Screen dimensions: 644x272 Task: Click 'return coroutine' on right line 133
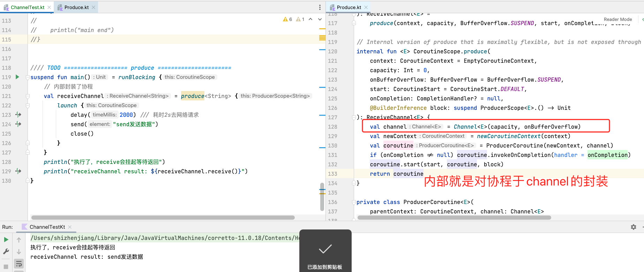[x=397, y=174]
